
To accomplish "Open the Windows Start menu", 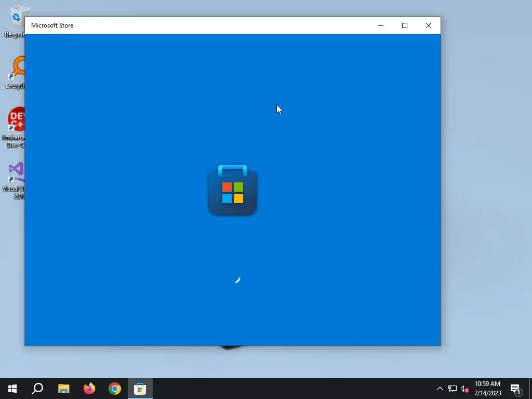I will click(x=12, y=389).
